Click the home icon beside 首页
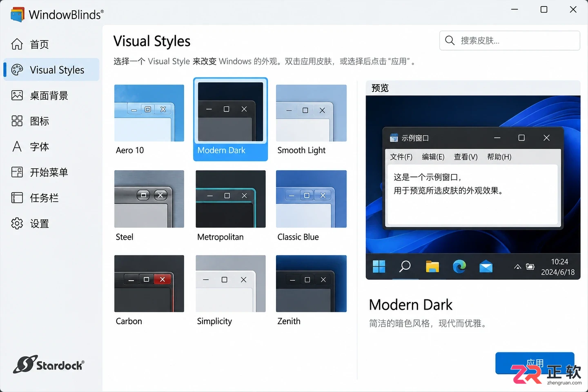The height and width of the screenshot is (392, 588). 17,44
